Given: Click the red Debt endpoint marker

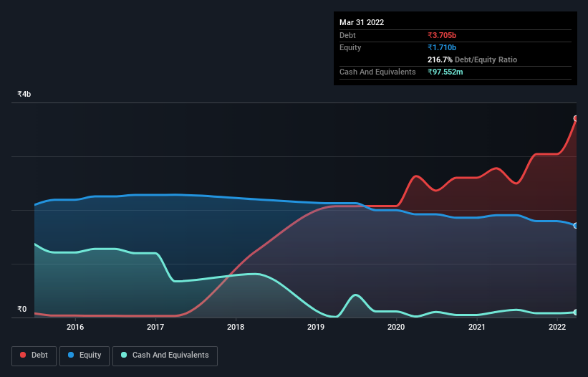Looking at the screenshot, I should (x=576, y=118).
